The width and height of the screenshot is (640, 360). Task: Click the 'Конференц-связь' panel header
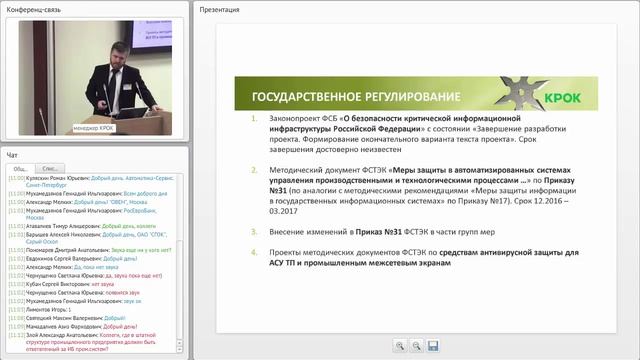click(33, 9)
